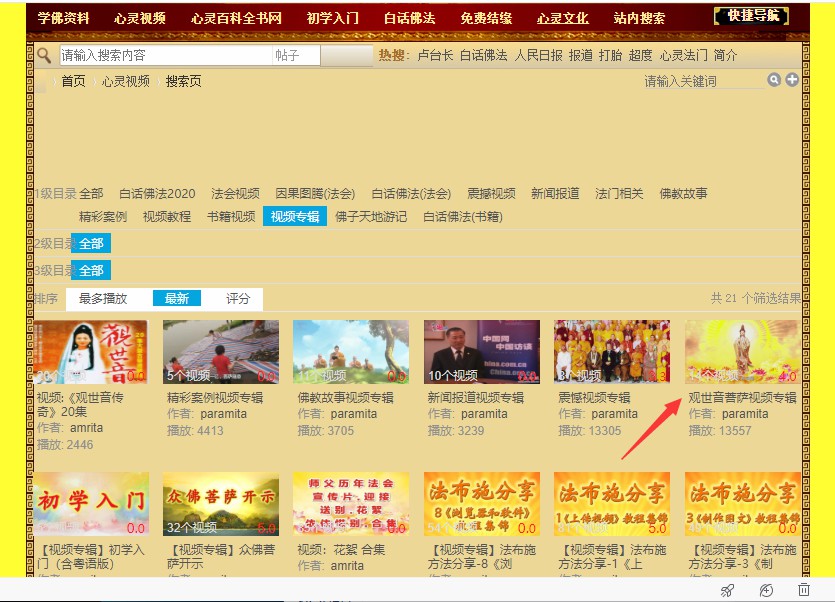
Task: Click hot search term 打胎
Action: click(610, 55)
